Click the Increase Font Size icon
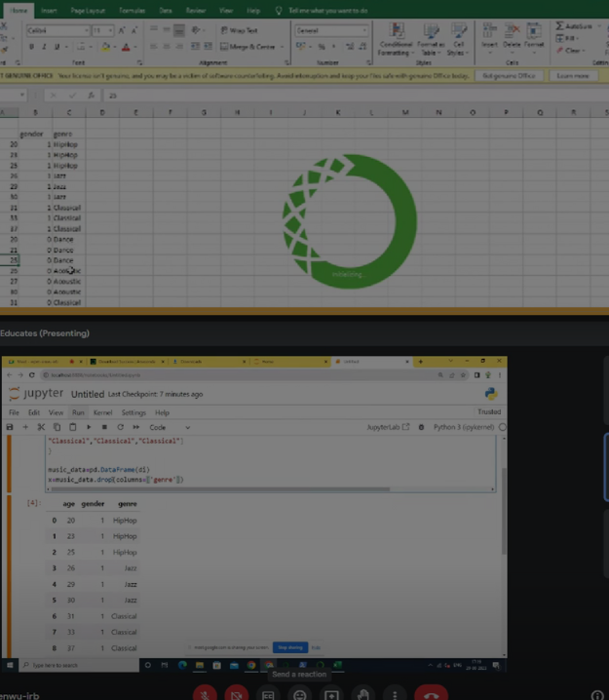 (x=122, y=30)
